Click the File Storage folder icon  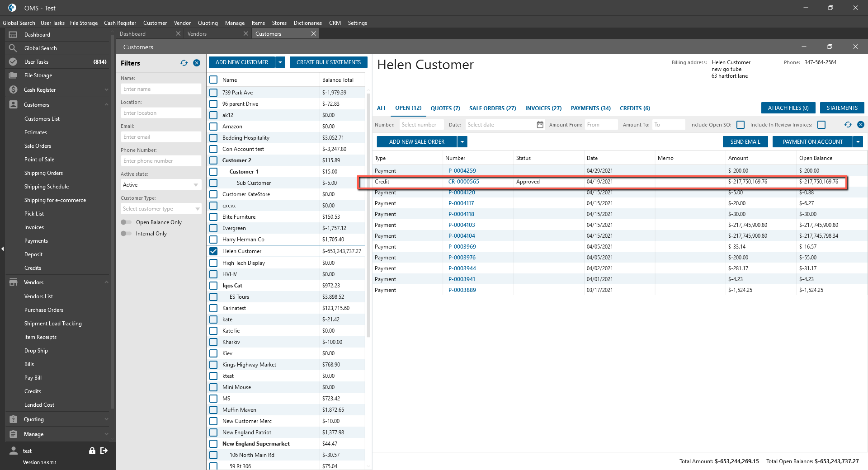[13, 75]
